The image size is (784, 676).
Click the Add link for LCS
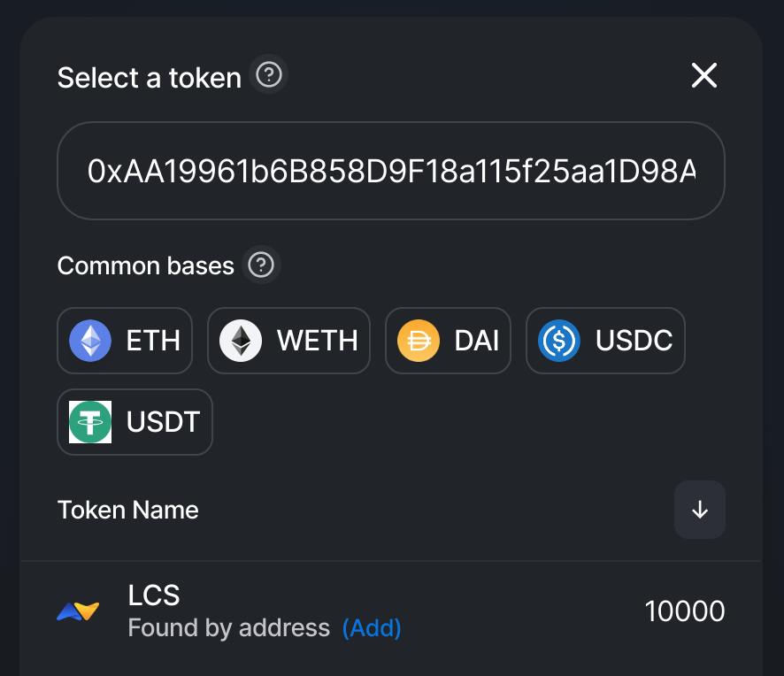point(372,628)
